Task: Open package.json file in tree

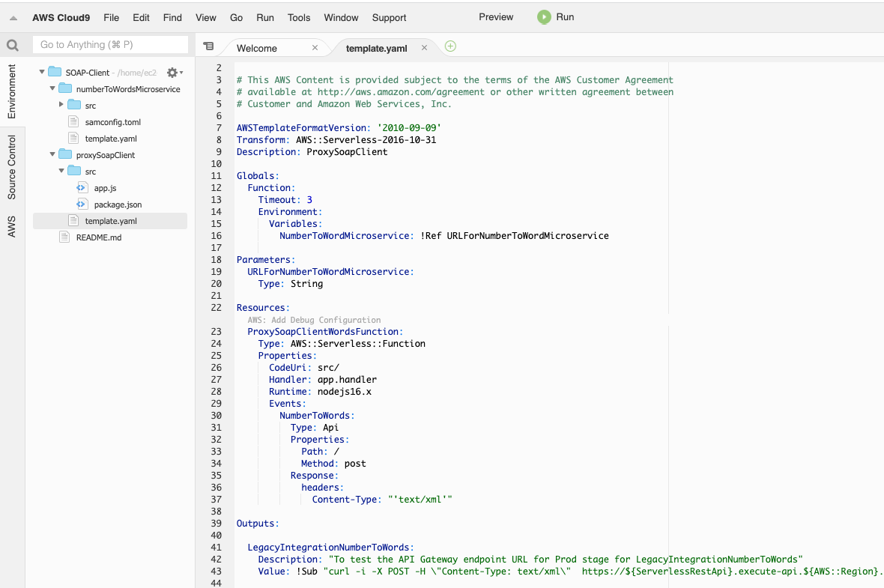Action: point(117,204)
